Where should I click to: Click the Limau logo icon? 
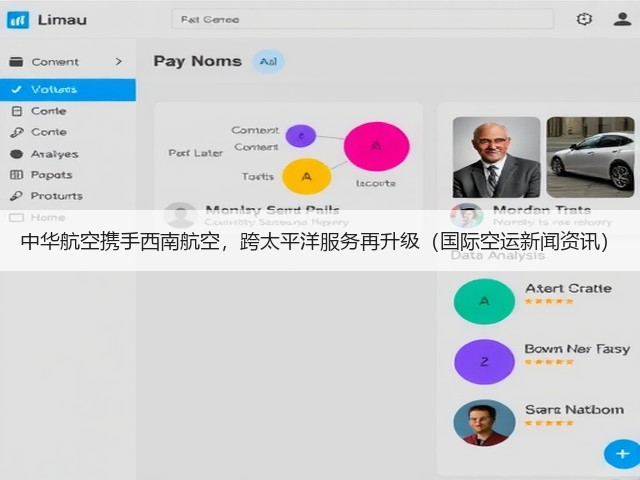click(18, 20)
